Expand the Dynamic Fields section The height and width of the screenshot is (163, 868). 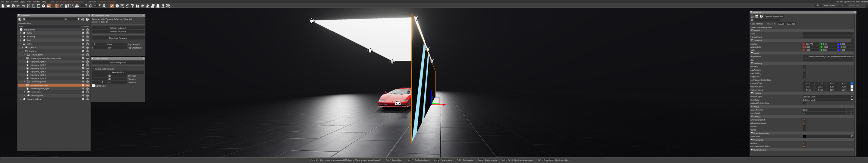(x=752, y=150)
